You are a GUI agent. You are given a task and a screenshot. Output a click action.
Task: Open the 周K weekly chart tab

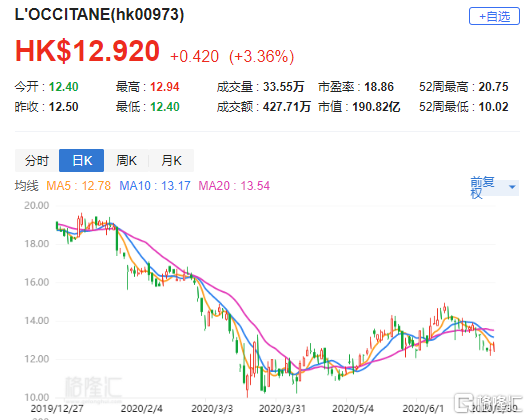tap(126, 161)
